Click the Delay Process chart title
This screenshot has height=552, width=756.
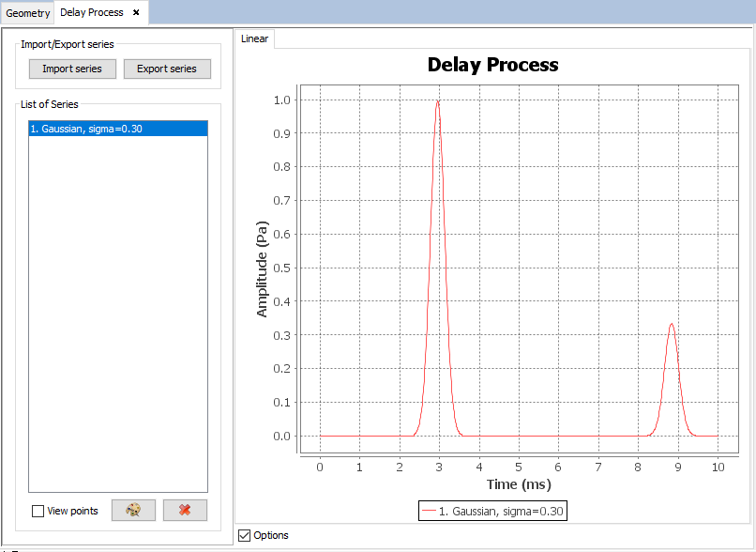click(492, 65)
